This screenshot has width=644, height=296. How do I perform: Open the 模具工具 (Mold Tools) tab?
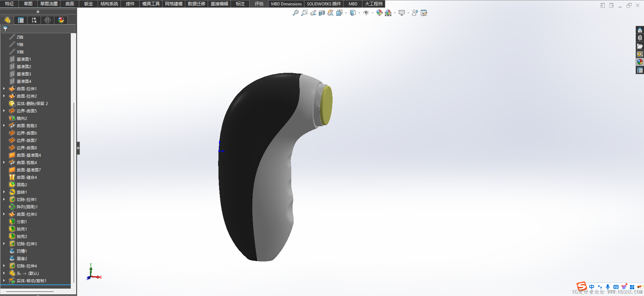click(x=151, y=4)
